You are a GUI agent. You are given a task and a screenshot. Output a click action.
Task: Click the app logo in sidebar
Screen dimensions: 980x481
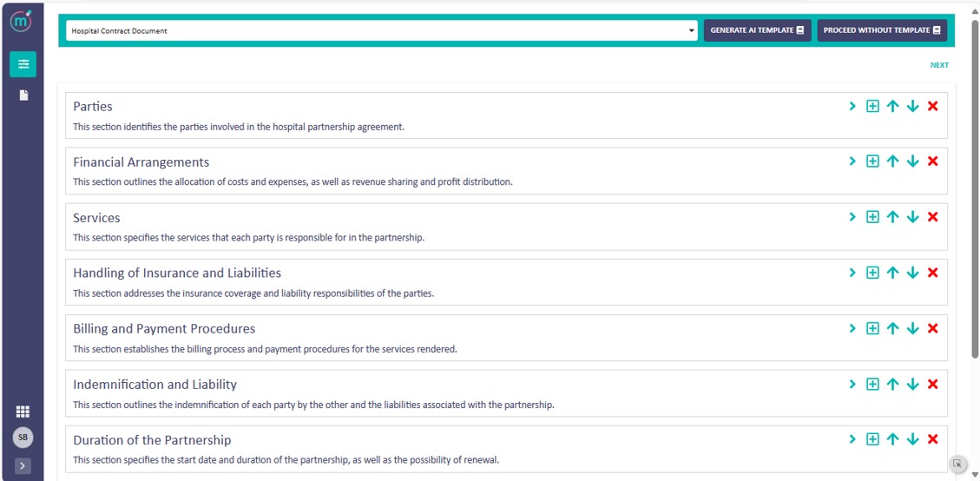coord(23,22)
